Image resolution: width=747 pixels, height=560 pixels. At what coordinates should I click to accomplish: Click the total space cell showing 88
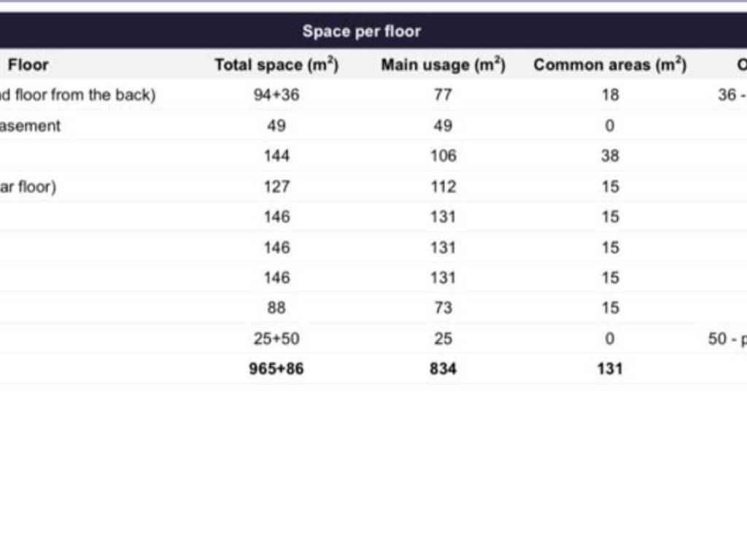point(276,308)
